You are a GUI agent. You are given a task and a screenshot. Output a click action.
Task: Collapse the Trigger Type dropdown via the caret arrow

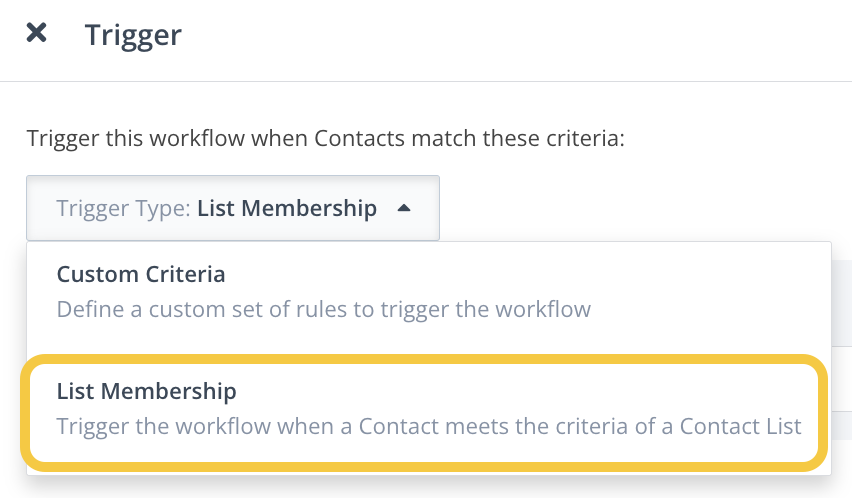pos(404,208)
